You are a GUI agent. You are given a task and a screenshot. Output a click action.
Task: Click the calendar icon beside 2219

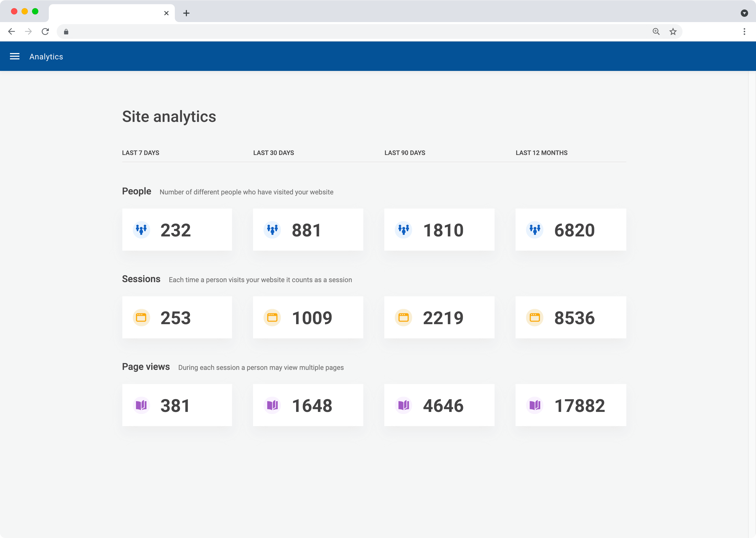click(404, 317)
